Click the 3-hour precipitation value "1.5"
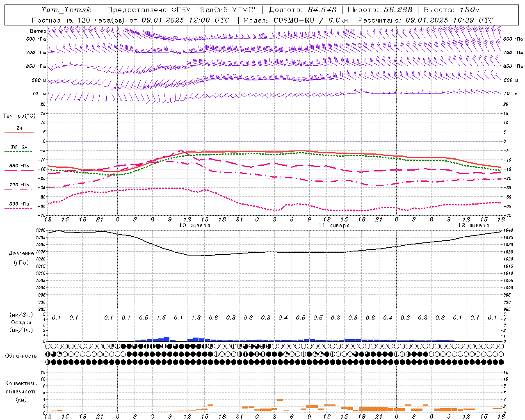The width and height of the screenshot is (525, 420). (161, 318)
